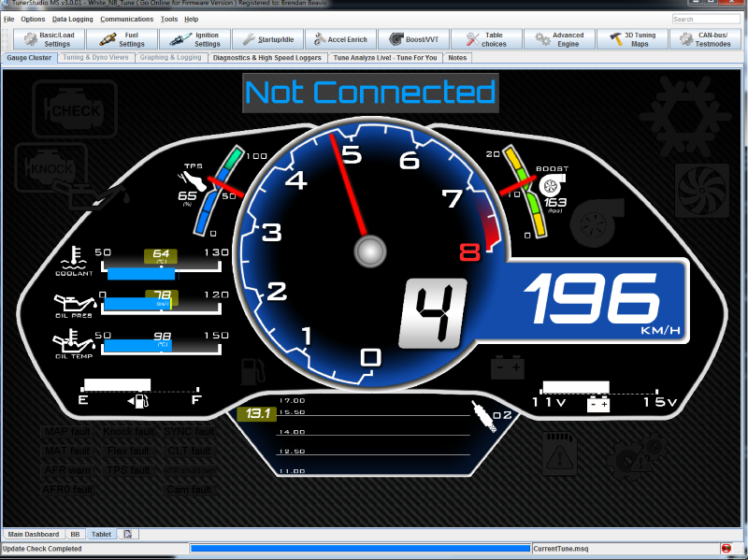748x560 pixels.
Task: Open the 3D Tuning Maps button
Action: [634, 39]
